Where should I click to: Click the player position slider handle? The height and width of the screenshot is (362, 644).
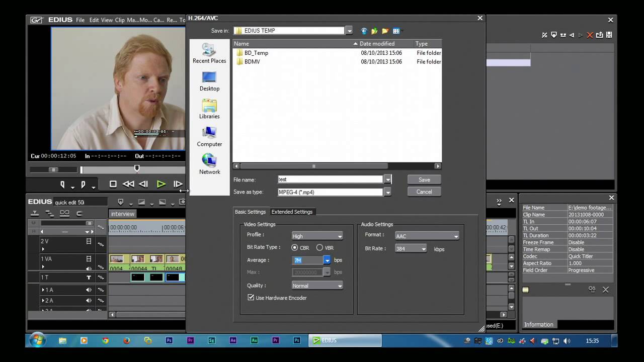[x=136, y=168]
